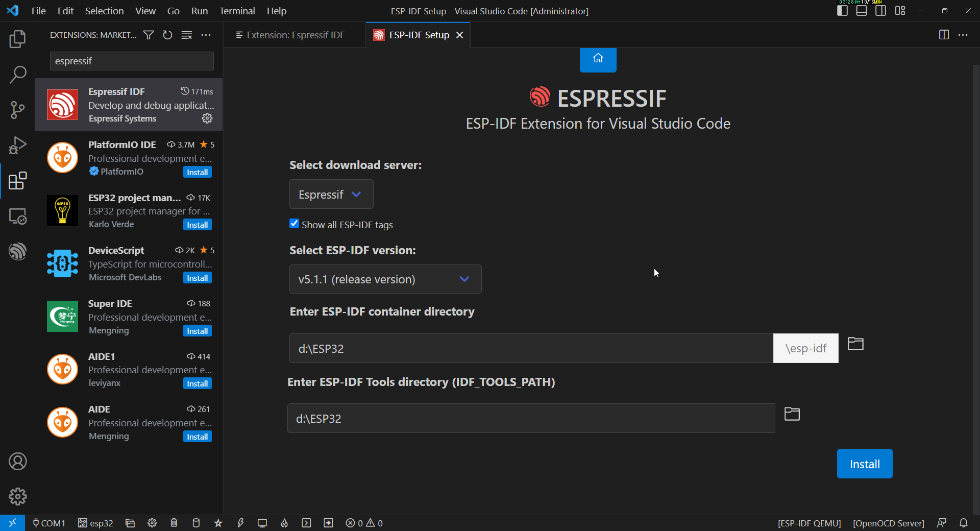Open Espressif IDF manage gear
This screenshot has width=980, height=531.
click(207, 118)
